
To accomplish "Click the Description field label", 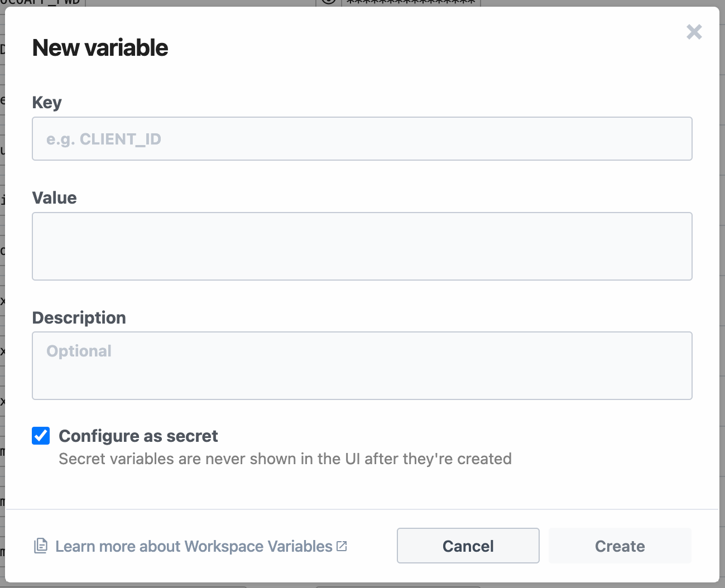I will pos(79,318).
